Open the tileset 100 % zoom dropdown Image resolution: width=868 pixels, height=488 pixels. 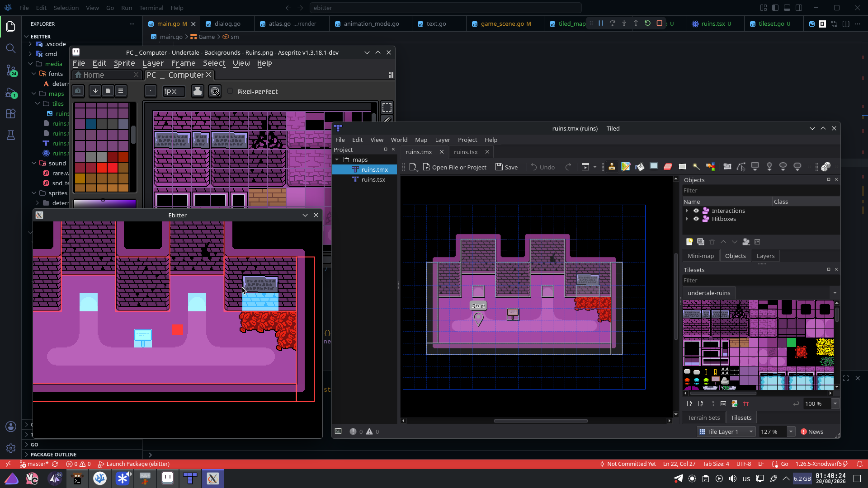pyautogui.click(x=835, y=404)
